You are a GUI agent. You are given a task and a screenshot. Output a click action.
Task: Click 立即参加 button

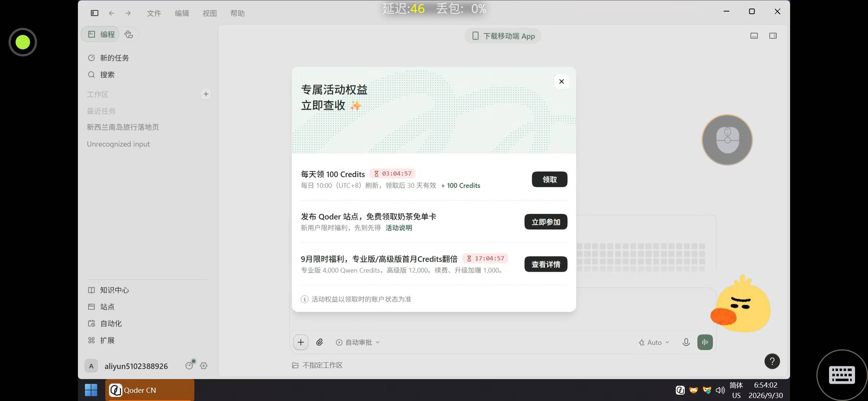click(x=546, y=222)
